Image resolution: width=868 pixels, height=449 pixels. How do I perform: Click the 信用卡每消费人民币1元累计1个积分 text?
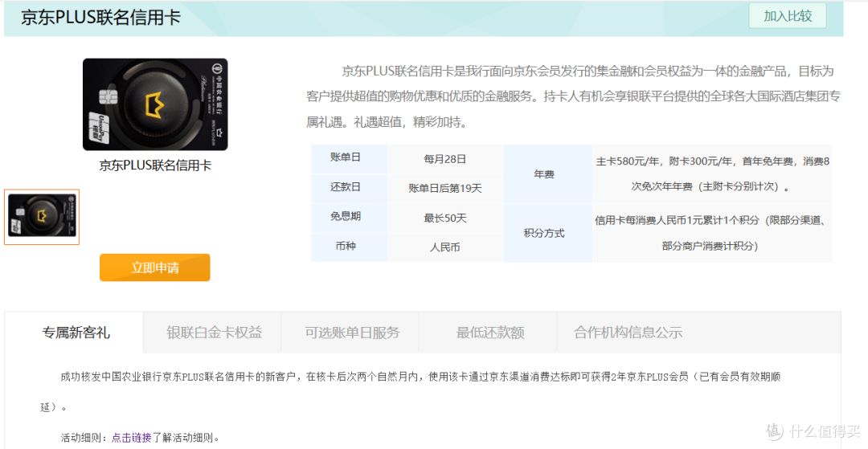[x=710, y=234]
